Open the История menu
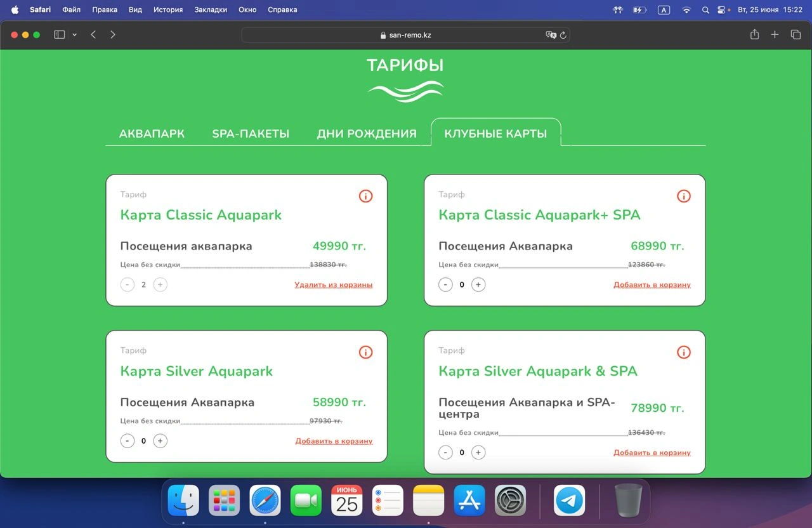 pos(168,10)
